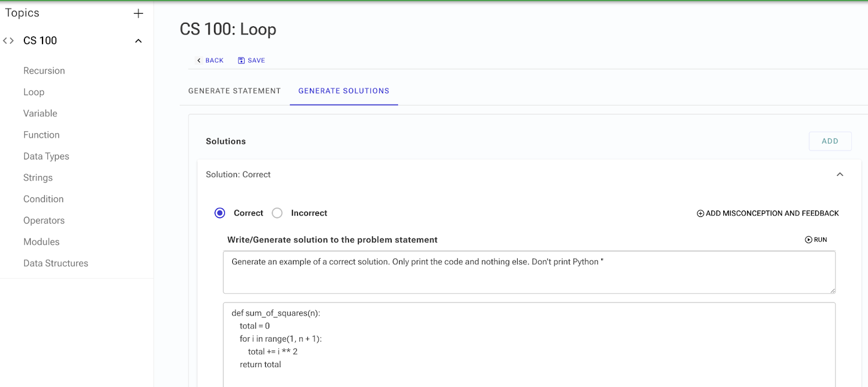Image resolution: width=868 pixels, height=387 pixels.
Task: Select the Incorrect radio button
Action: pos(277,213)
